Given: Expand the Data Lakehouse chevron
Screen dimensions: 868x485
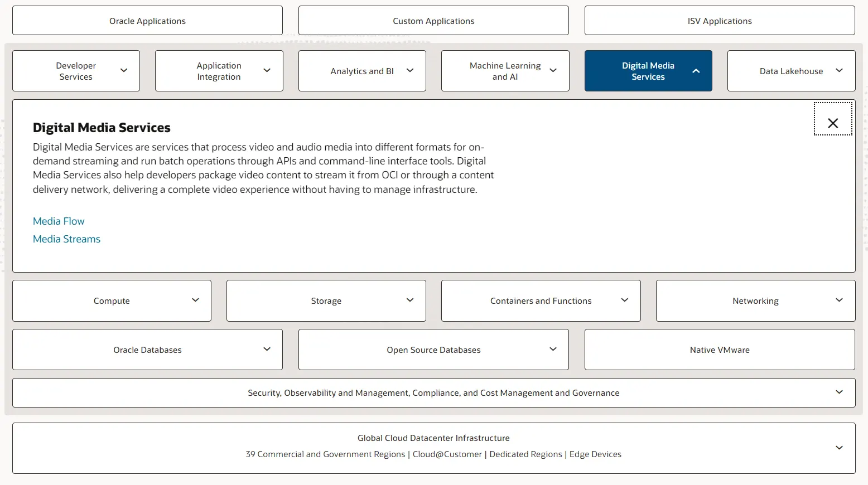Looking at the screenshot, I should coord(839,71).
